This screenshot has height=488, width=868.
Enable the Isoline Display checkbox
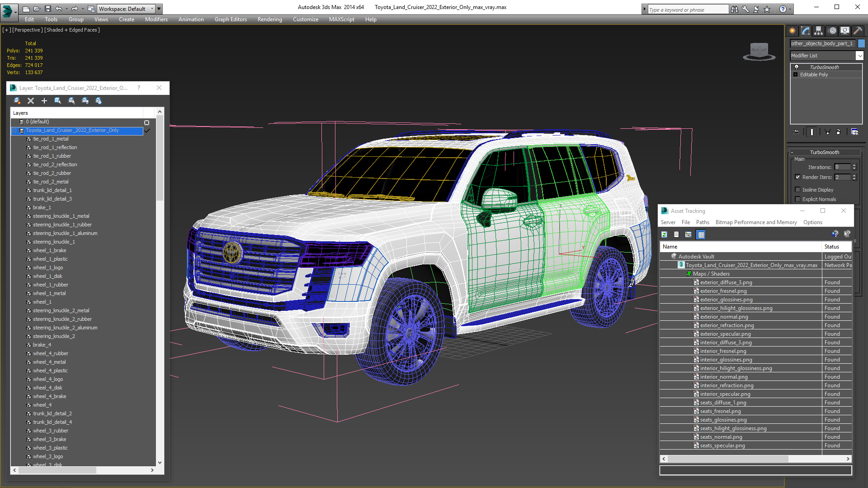point(797,190)
